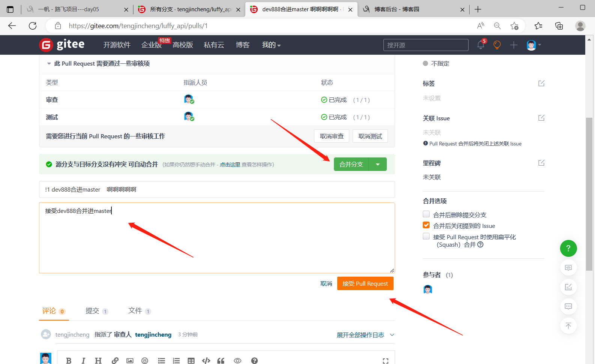The height and width of the screenshot is (364, 595).
Task: Uncheck 合并后关闭提到的 Issue checkbox
Action: point(426,225)
